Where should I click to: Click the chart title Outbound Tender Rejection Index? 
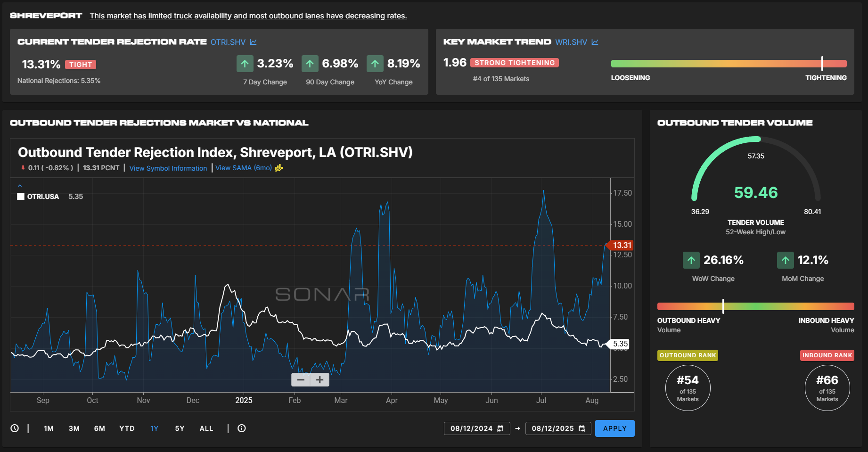point(215,152)
